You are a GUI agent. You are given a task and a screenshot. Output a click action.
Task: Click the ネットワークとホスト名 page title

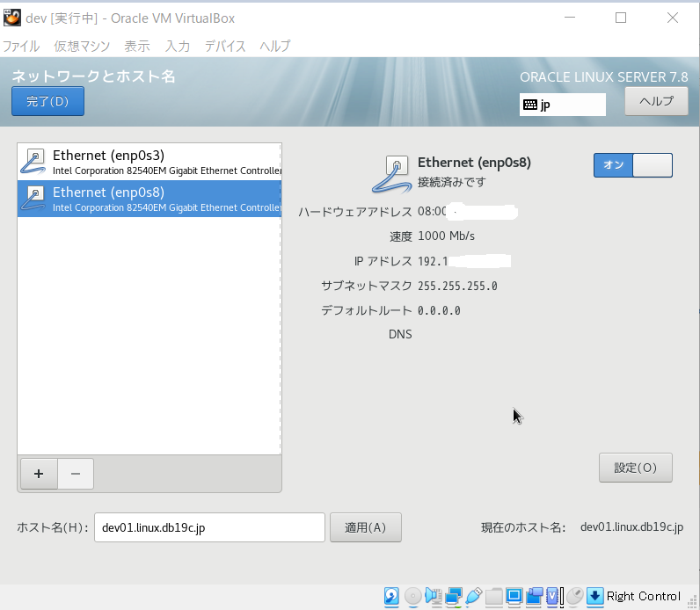(x=93, y=76)
